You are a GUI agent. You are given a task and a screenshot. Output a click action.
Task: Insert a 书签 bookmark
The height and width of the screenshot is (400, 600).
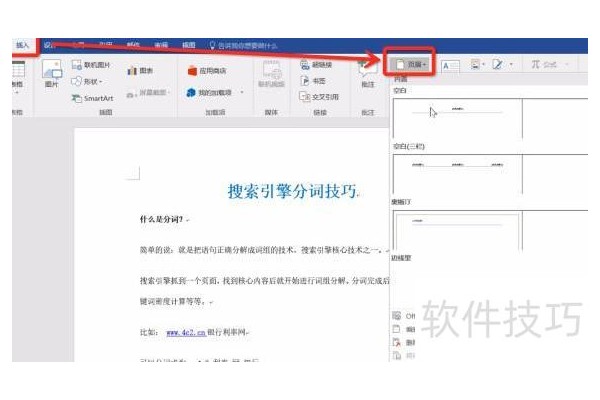(313, 81)
